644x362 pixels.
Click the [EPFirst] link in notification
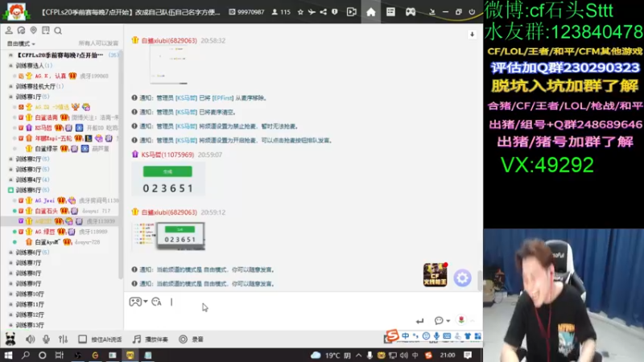click(223, 98)
